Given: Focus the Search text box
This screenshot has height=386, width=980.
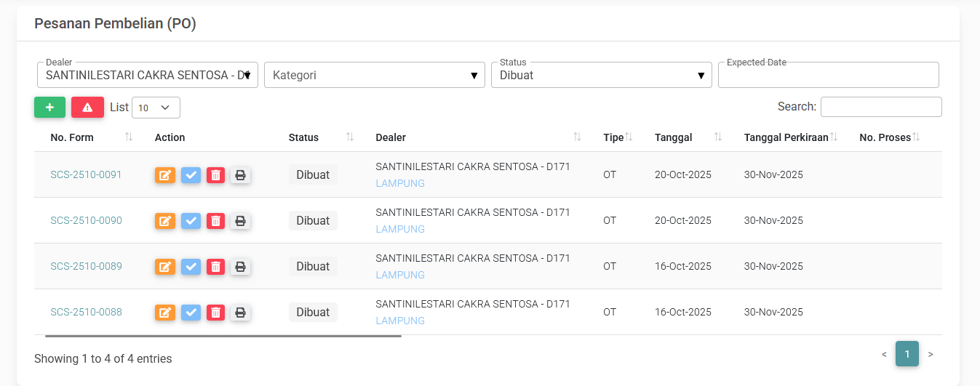Looking at the screenshot, I should pyautogui.click(x=880, y=107).
